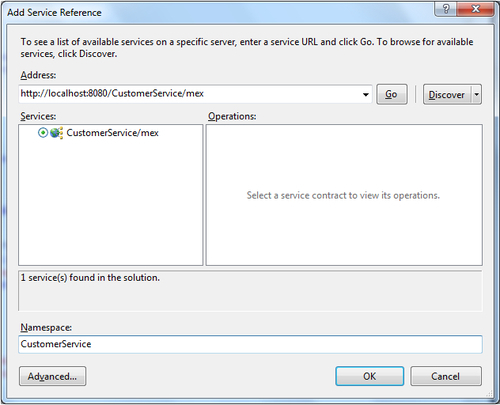The height and width of the screenshot is (405, 500).
Task: Open the Advanced... settings button
Action: (x=53, y=376)
